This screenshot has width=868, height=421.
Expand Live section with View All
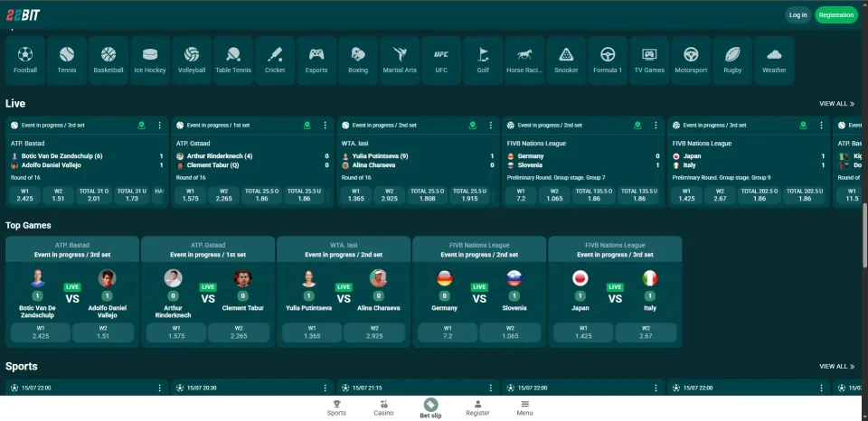click(836, 104)
